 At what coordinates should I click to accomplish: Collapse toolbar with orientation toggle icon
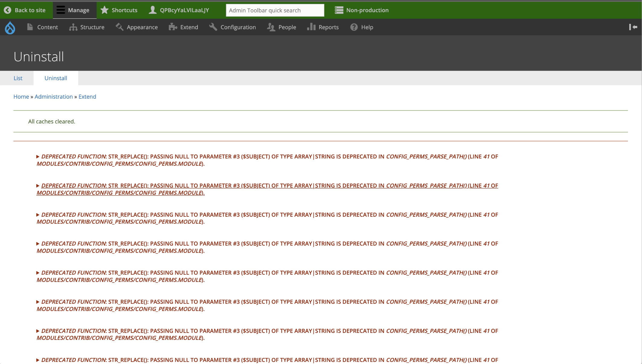click(633, 27)
